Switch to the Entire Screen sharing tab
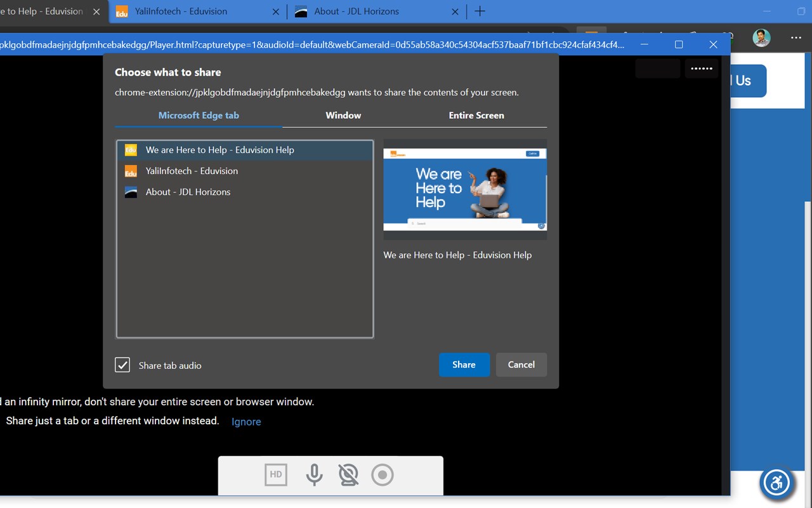The image size is (812, 508). pyautogui.click(x=476, y=116)
